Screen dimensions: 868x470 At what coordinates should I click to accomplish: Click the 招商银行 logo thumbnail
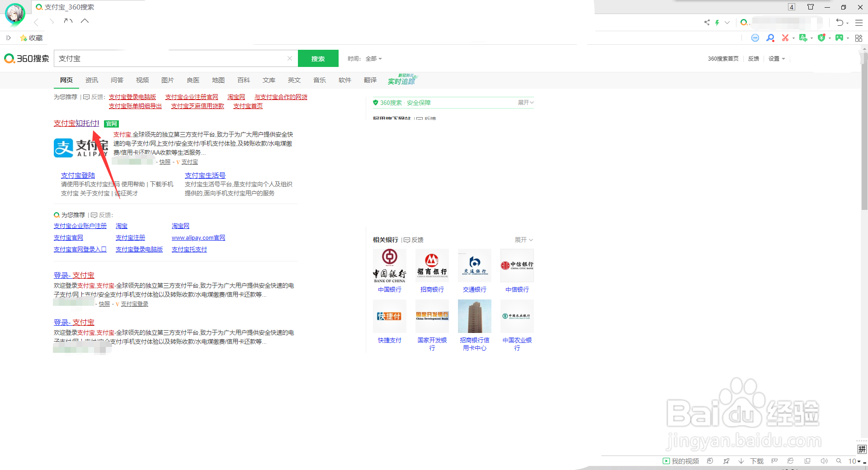pos(432,266)
